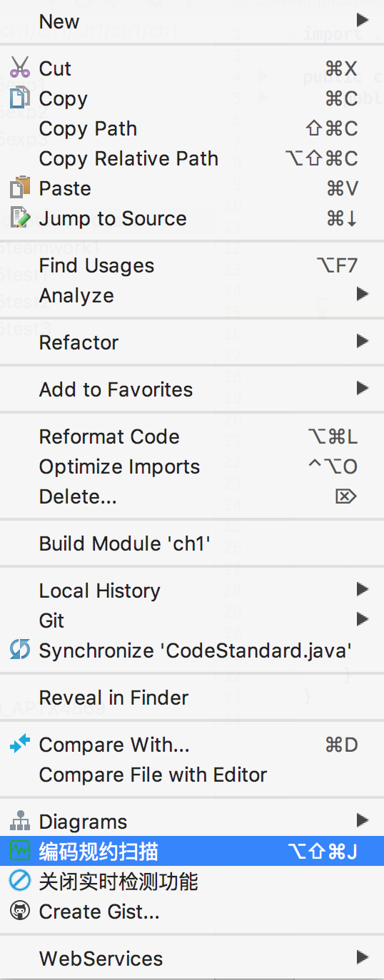Expand the New submenu arrow
384x980 pixels.
(x=363, y=20)
